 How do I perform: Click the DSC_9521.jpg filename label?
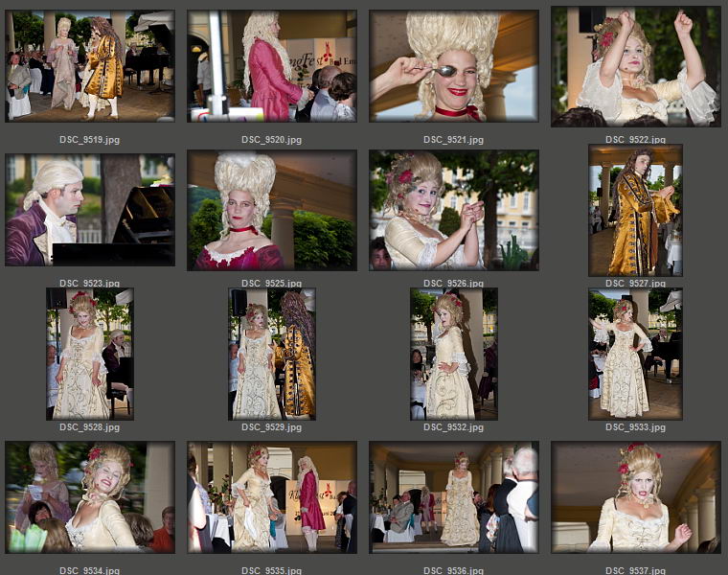(x=453, y=140)
